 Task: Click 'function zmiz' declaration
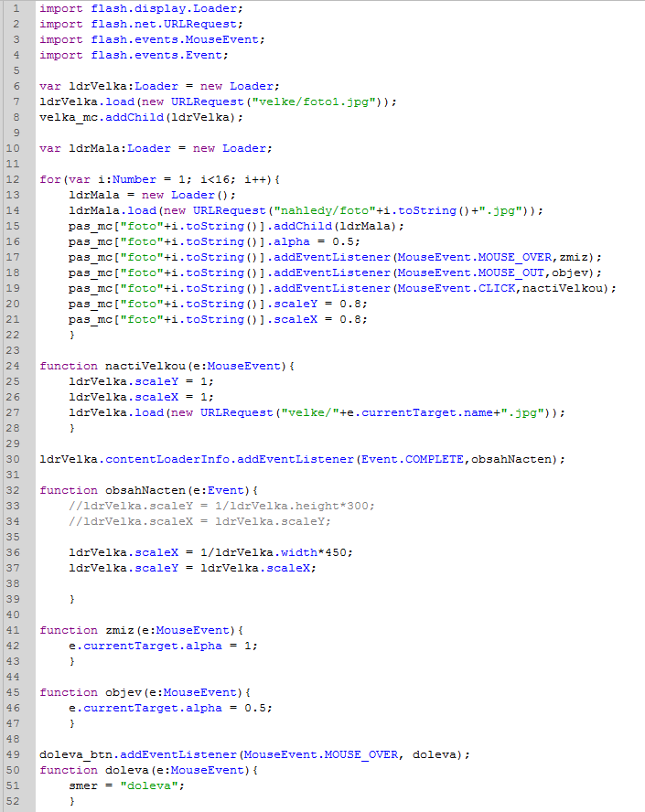pyautogui.click(x=87, y=630)
